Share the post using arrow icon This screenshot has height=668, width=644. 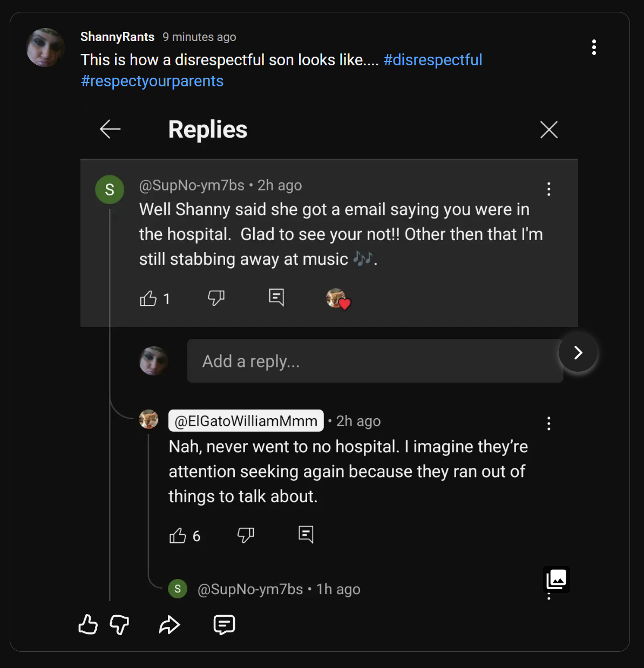[169, 625]
